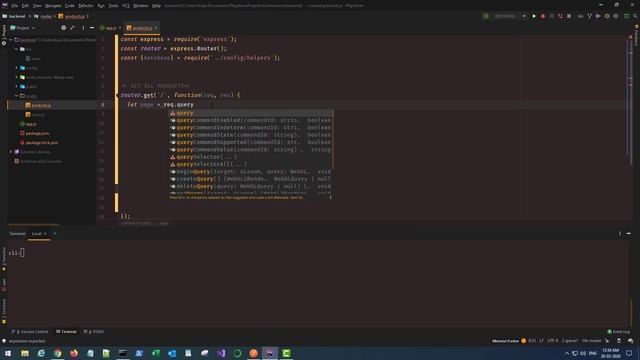Click the Stop square icon in toolbar
Viewport: 640px width, 360px height.
click(569, 16)
